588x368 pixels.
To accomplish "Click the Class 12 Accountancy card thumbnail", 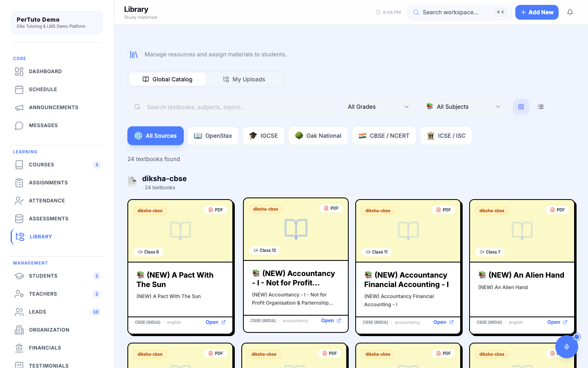I will click(296, 229).
